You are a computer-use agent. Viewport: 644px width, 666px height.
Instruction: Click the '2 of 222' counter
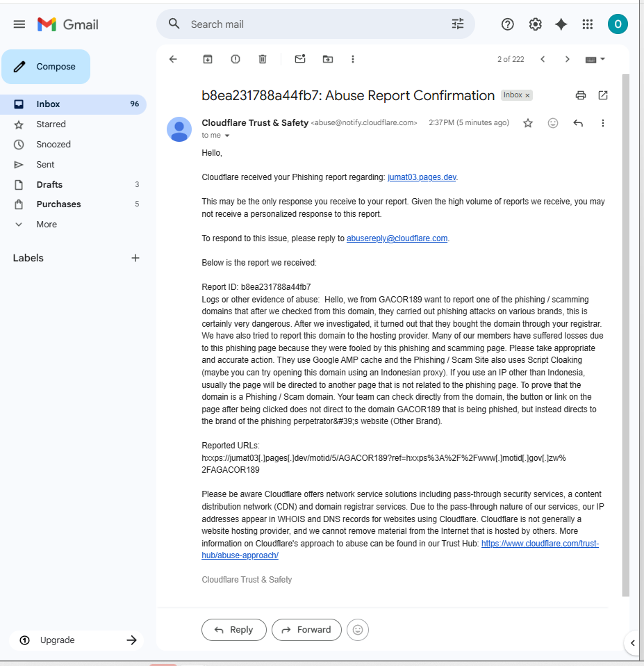pyautogui.click(x=511, y=60)
